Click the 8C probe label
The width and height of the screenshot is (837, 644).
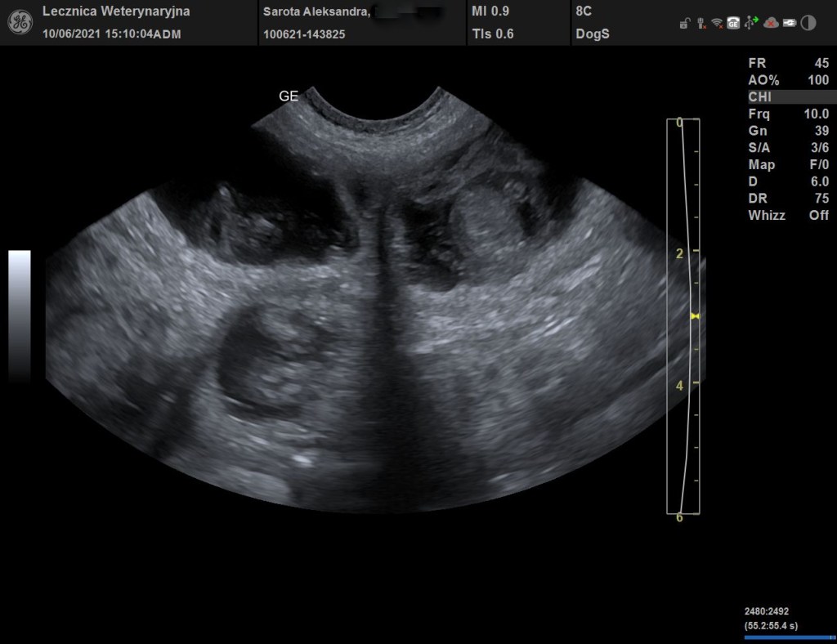tap(584, 12)
